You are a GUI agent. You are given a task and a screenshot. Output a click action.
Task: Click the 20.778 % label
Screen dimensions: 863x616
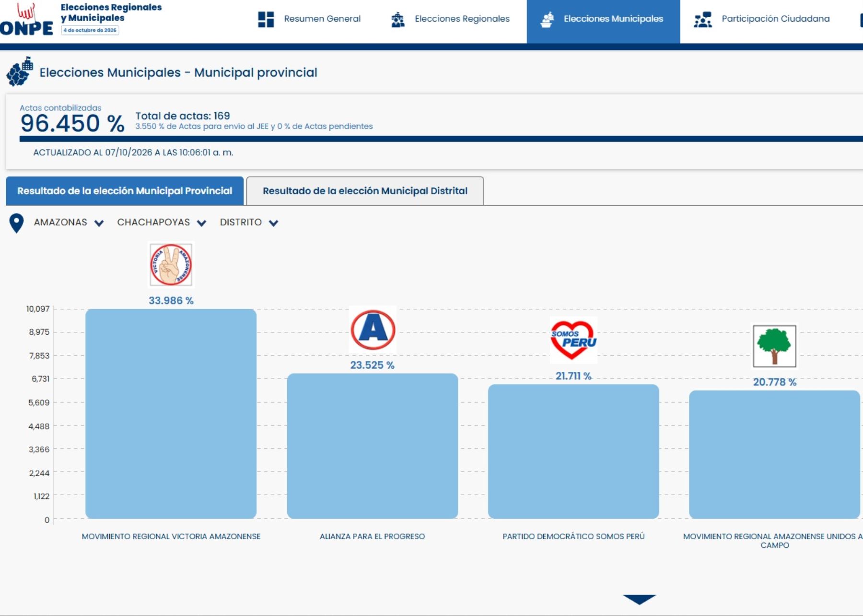tap(775, 382)
